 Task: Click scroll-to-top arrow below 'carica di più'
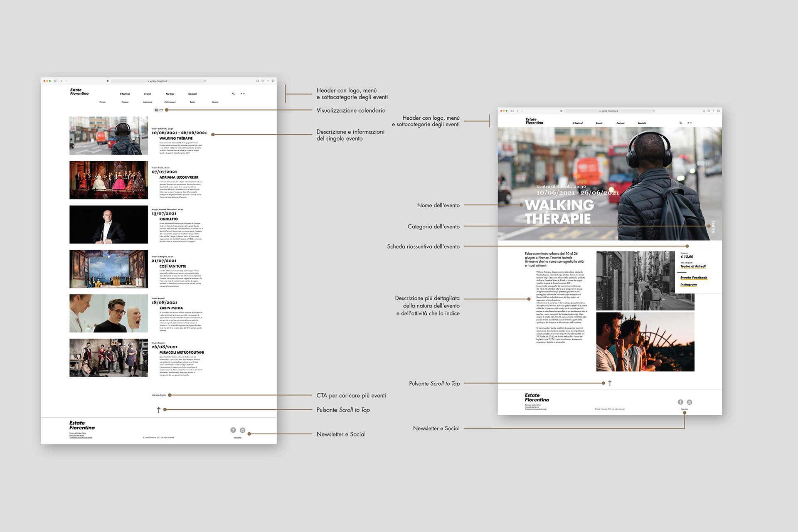(159, 410)
